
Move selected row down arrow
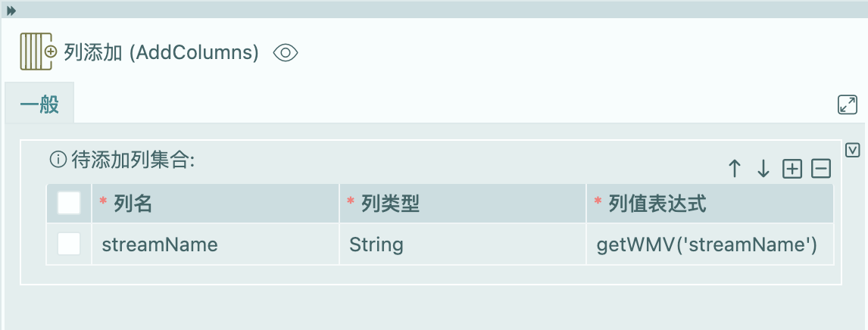click(763, 169)
